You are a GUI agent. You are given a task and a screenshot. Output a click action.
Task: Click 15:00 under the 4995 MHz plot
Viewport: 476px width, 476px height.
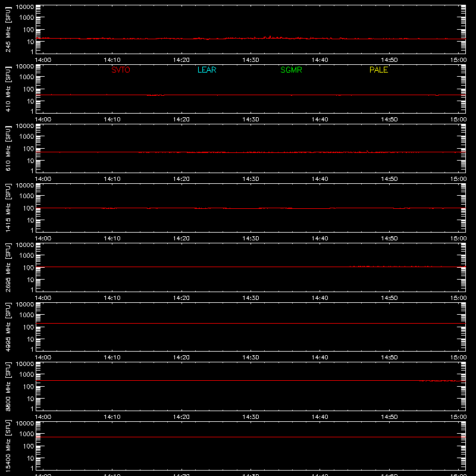click(458, 358)
